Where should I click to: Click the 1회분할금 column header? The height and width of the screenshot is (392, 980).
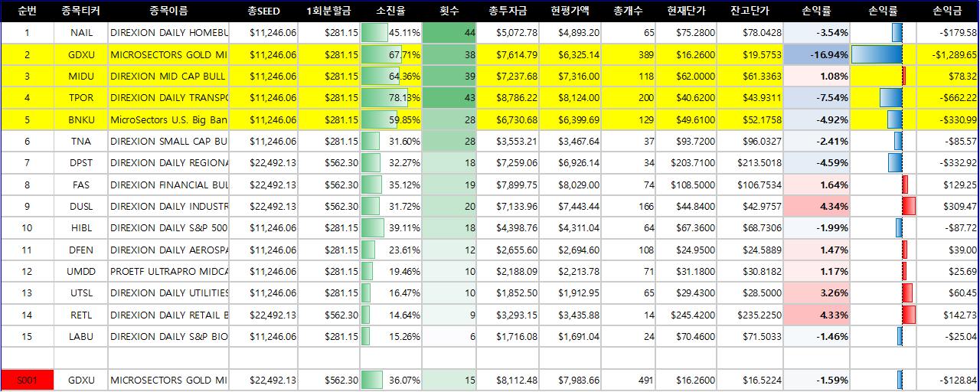pos(329,11)
